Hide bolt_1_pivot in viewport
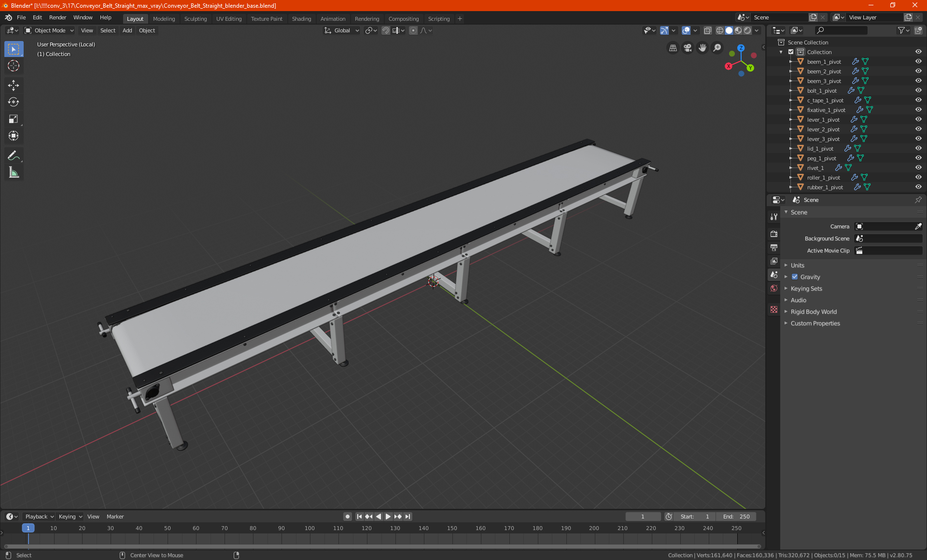The height and width of the screenshot is (560, 927). (x=918, y=91)
